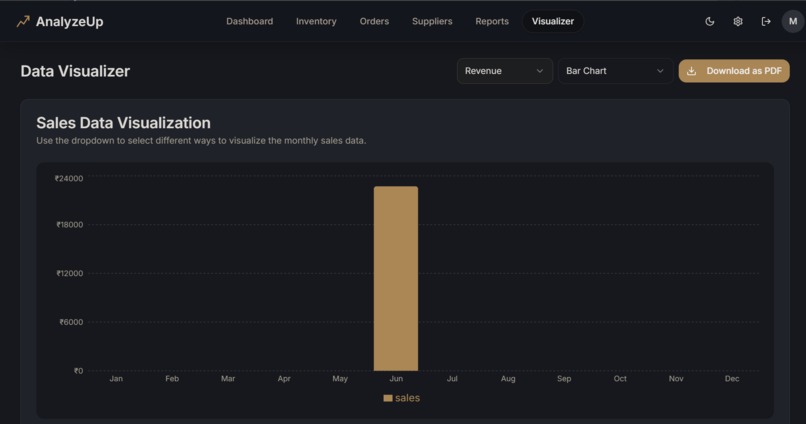Click the Jul month label

(452, 379)
